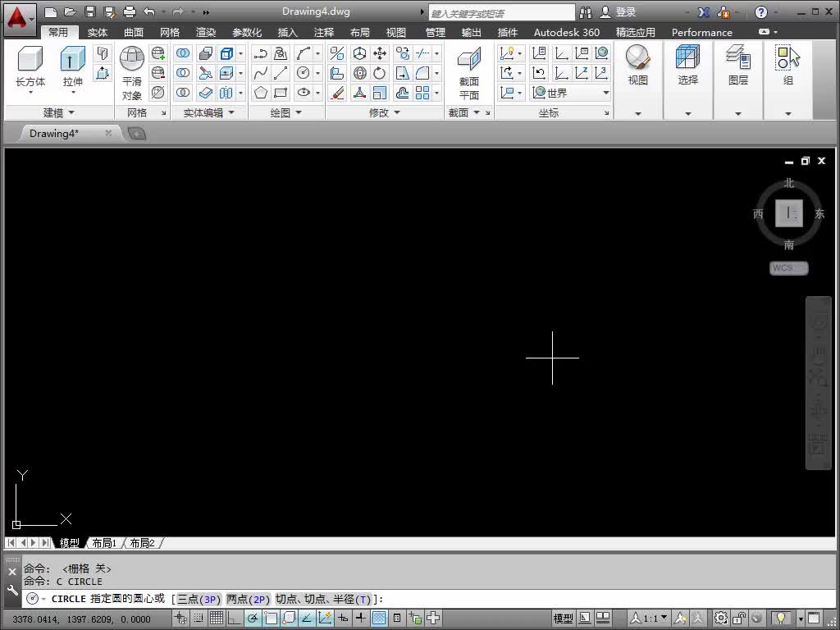The image size is (840, 630).
Task: Click the Sign In (登录) button
Action: tap(619, 11)
